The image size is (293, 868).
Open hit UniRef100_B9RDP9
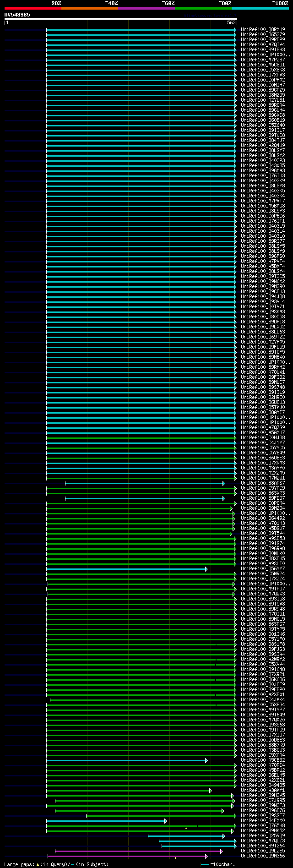coord(263,39)
